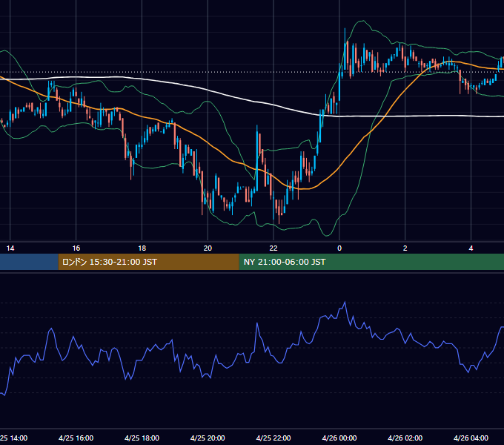Click the tall candle spike just after 0:00
Screen dimensions: 504x445
tap(345, 48)
